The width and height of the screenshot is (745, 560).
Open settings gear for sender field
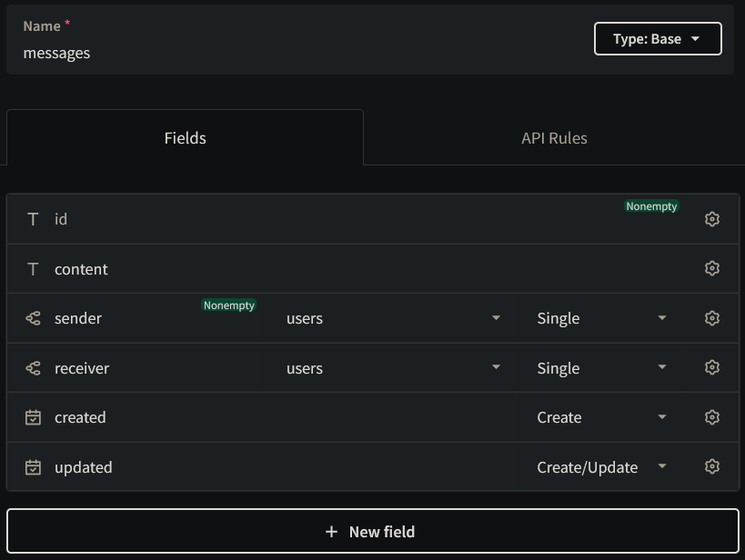(712, 318)
